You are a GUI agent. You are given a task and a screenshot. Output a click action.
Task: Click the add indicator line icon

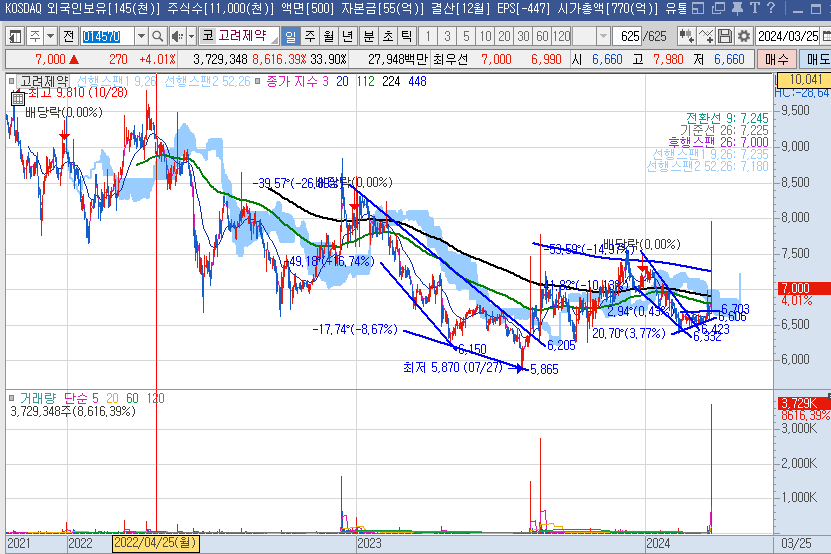(x=705, y=36)
